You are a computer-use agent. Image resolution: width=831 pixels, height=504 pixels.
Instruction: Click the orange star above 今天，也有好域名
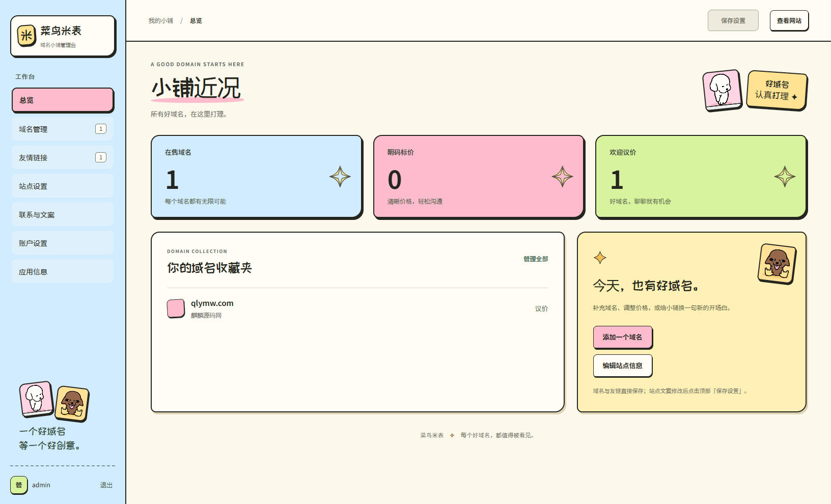pos(600,258)
